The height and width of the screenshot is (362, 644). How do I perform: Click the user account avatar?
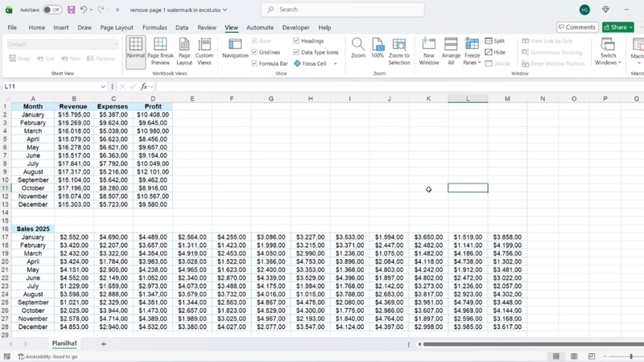click(x=585, y=10)
